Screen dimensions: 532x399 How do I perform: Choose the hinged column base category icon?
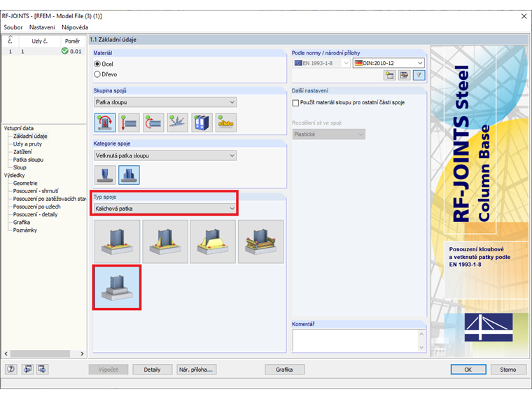[105, 175]
